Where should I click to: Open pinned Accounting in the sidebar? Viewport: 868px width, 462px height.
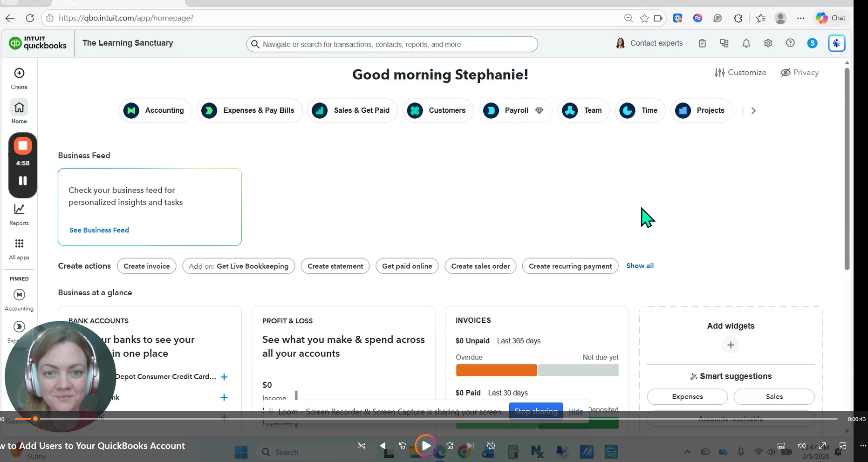pyautogui.click(x=19, y=300)
